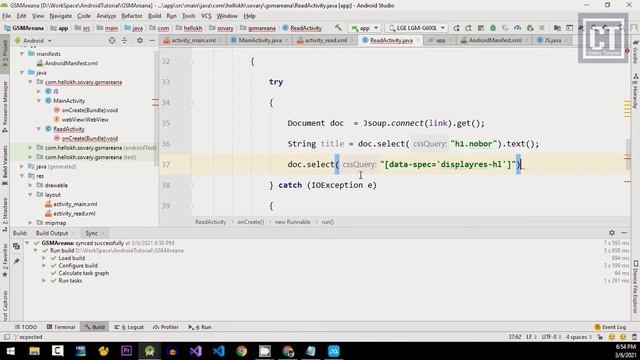Click the Stop button in toolbar
Screen dimensions: 640x360
[542, 28]
